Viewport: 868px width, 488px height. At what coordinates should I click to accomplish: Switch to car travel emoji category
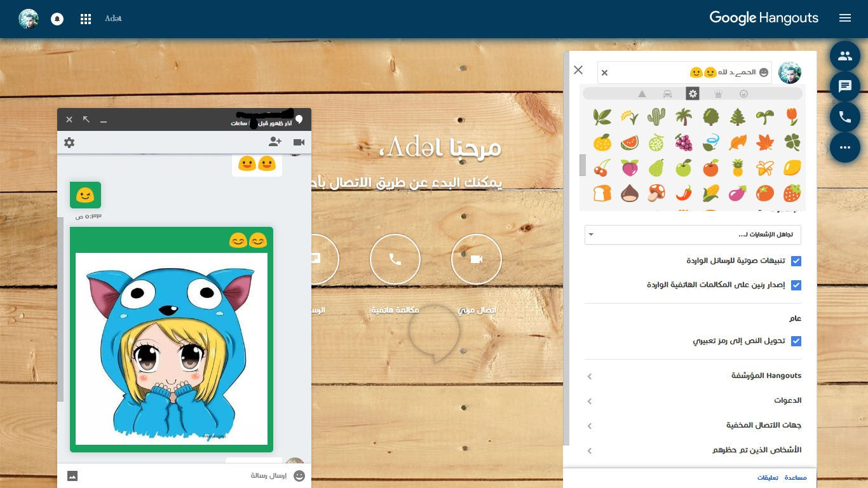point(667,94)
